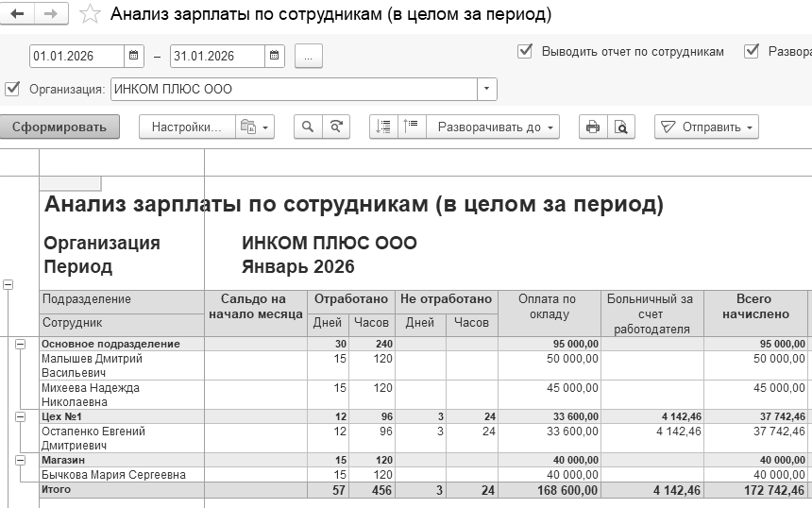Viewport: 812px width, 508px height.
Task: Click the print icon
Action: (x=593, y=127)
